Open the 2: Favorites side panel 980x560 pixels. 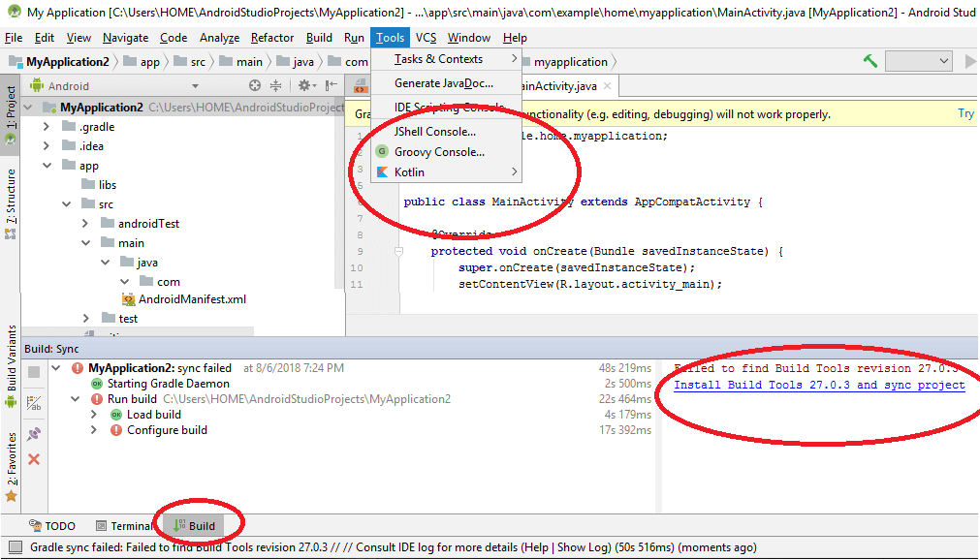click(x=11, y=467)
